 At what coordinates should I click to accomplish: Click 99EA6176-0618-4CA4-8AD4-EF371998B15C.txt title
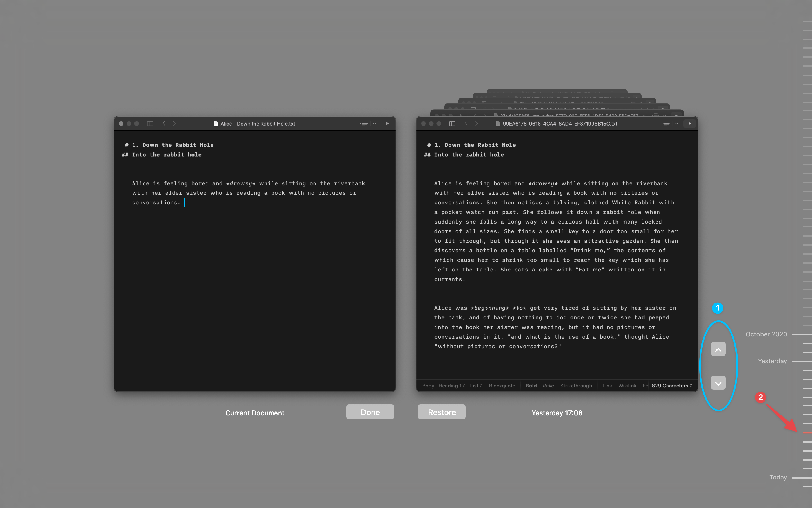tap(560, 124)
